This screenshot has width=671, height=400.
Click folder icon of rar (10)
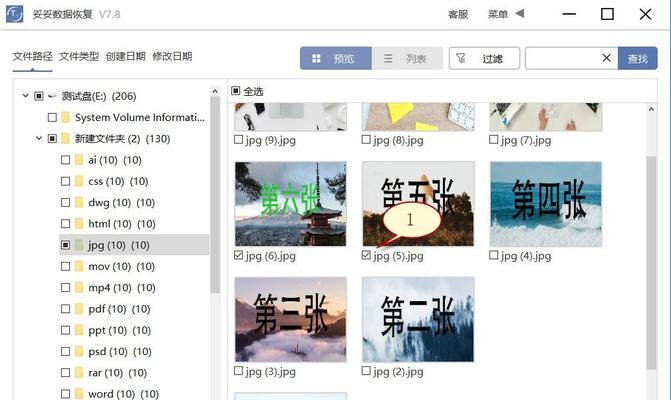click(x=79, y=373)
